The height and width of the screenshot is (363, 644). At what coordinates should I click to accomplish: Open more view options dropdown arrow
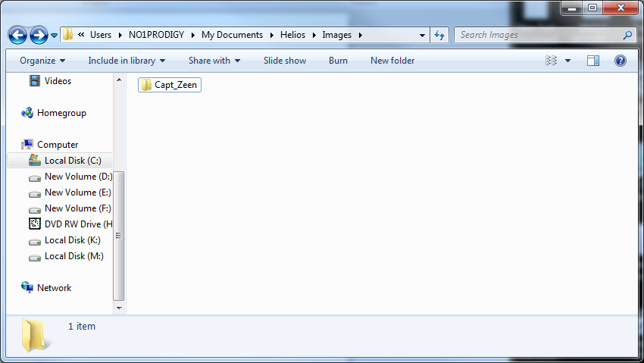tap(567, 61)
